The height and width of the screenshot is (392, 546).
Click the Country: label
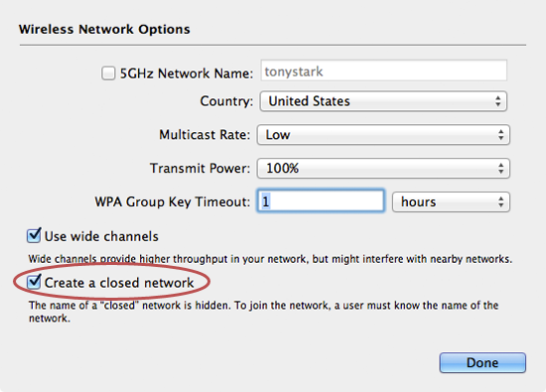pyautogui.click(x=226, y=101)
